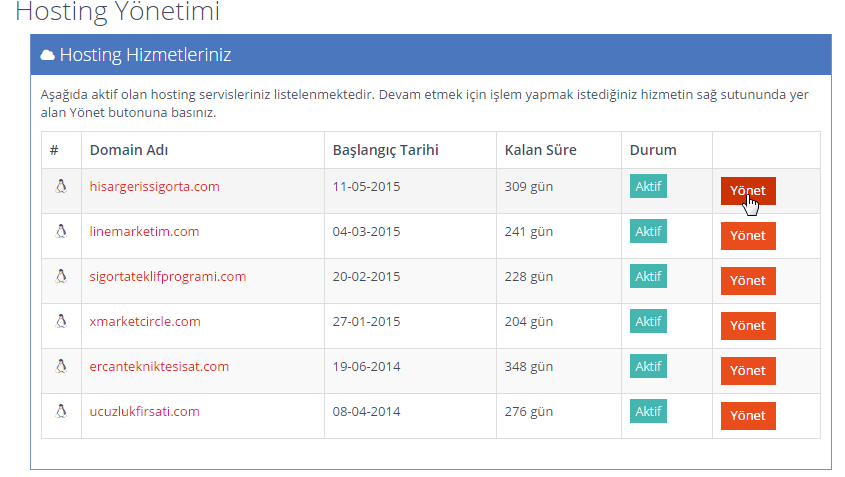Viewport: 845px width, 477px height.
Task: Click Yönet button for hisargerissigorta.com
Action: click(748, 191)
